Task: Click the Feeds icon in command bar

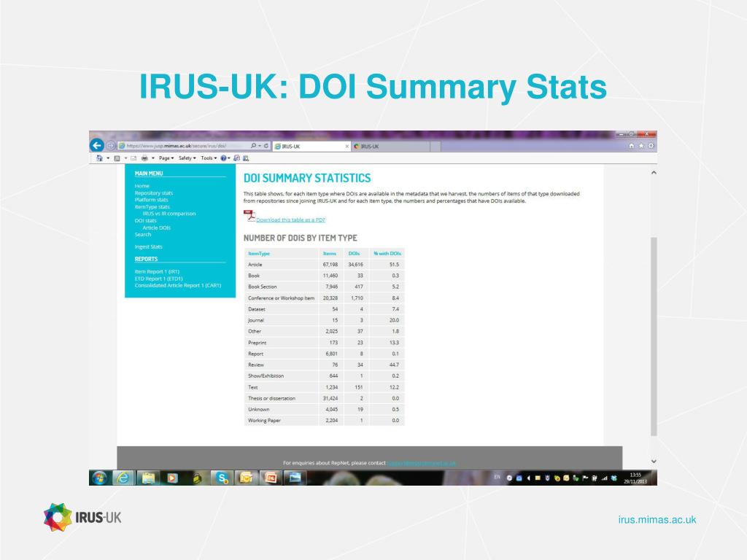Action: pos(117,158)
